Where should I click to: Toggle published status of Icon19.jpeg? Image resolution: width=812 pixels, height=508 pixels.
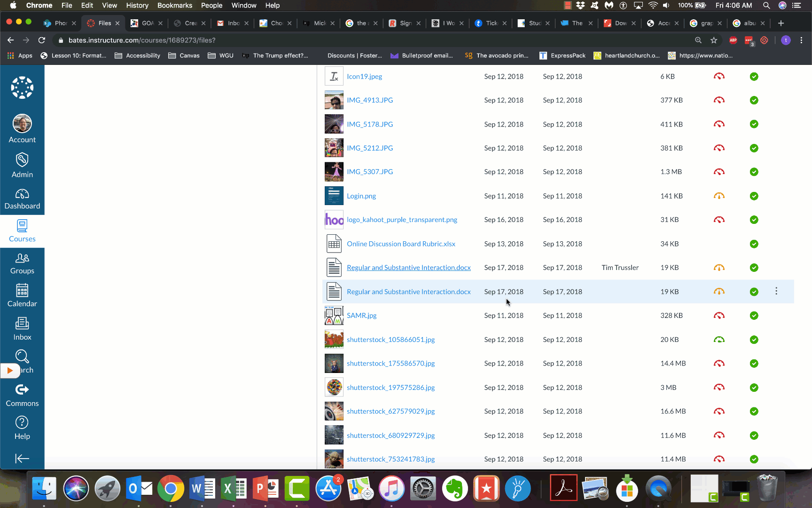click(x=754, y=77)
